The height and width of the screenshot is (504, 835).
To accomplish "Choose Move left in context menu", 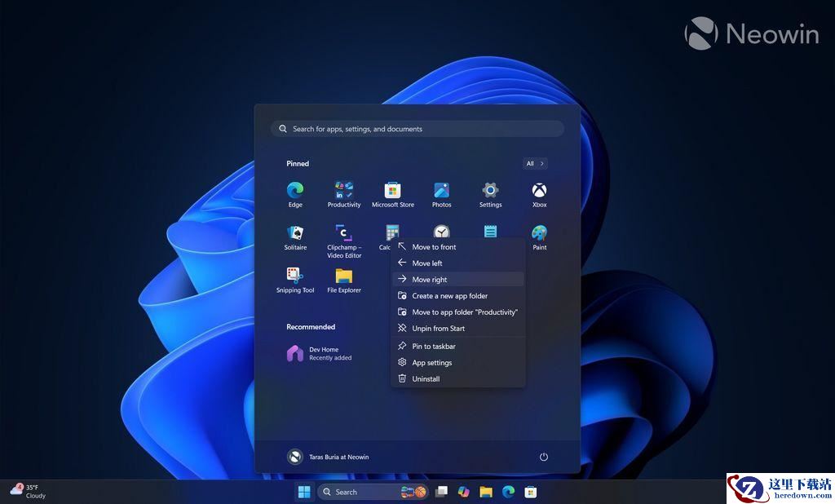I will coord(458,263).
